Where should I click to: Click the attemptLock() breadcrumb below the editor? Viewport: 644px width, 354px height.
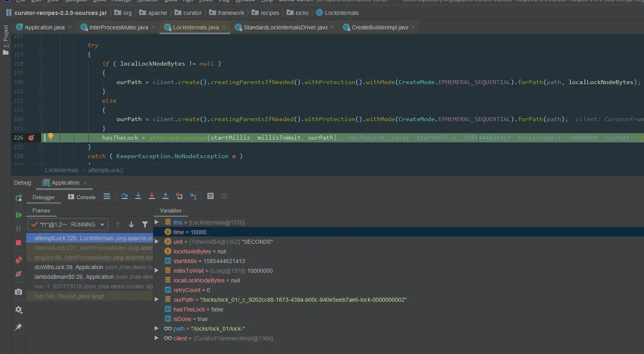pos(106,171)
